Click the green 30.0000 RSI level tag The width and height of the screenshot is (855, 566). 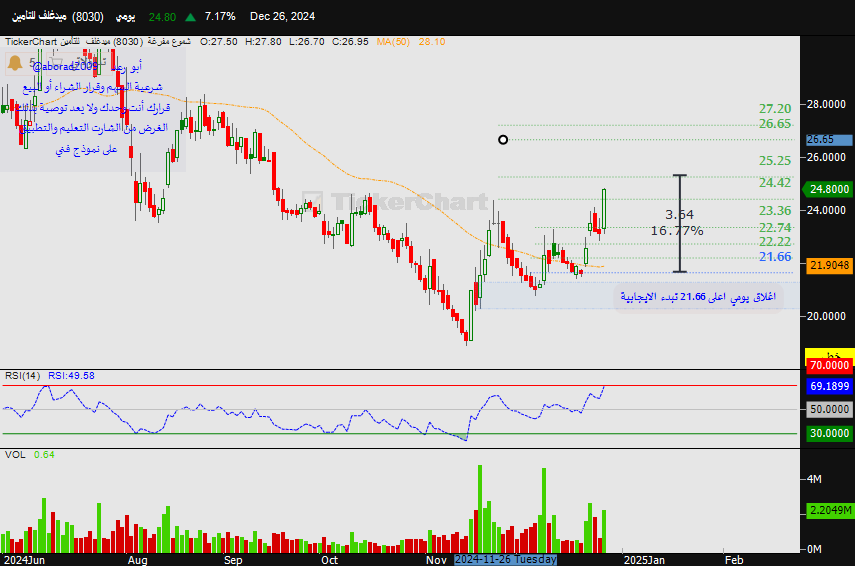coord(829,433)
